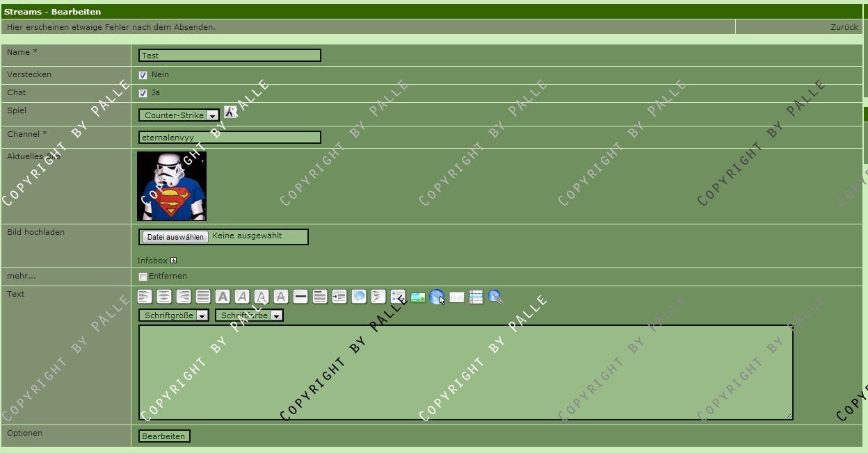Open the Schriftgröße dropdown
The image size is (868, 453).
coord(173,315)
